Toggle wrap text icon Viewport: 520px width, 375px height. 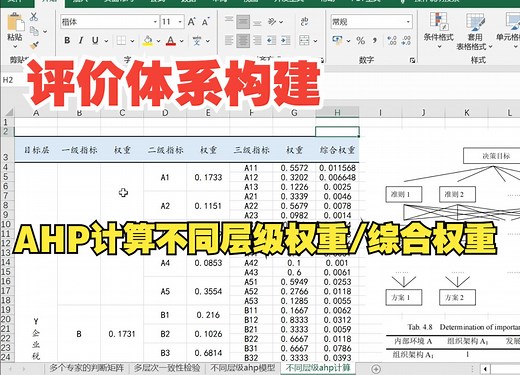point(304,22)
